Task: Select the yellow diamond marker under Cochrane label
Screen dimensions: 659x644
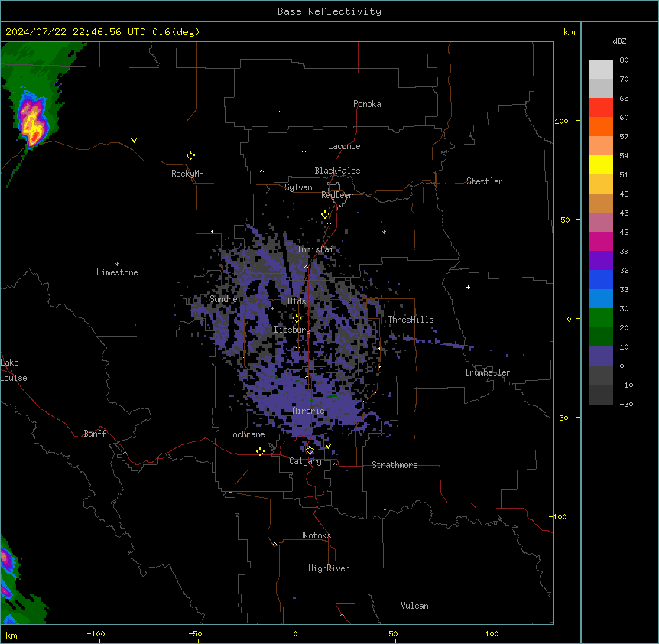Action: (260, 451)
